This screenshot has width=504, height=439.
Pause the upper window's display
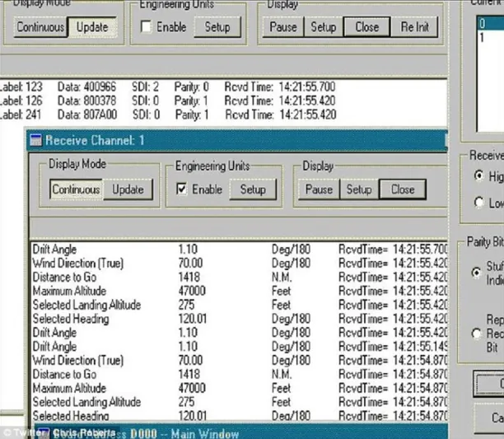tap(284, 27)
